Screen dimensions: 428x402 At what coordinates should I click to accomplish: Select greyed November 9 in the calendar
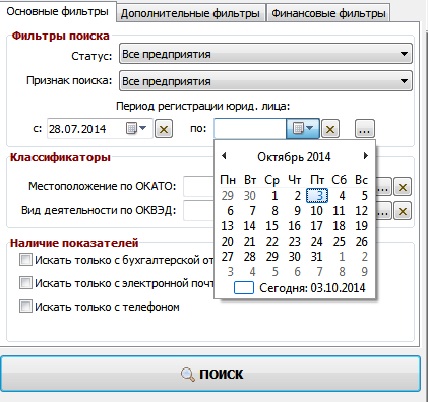point(364,272)
